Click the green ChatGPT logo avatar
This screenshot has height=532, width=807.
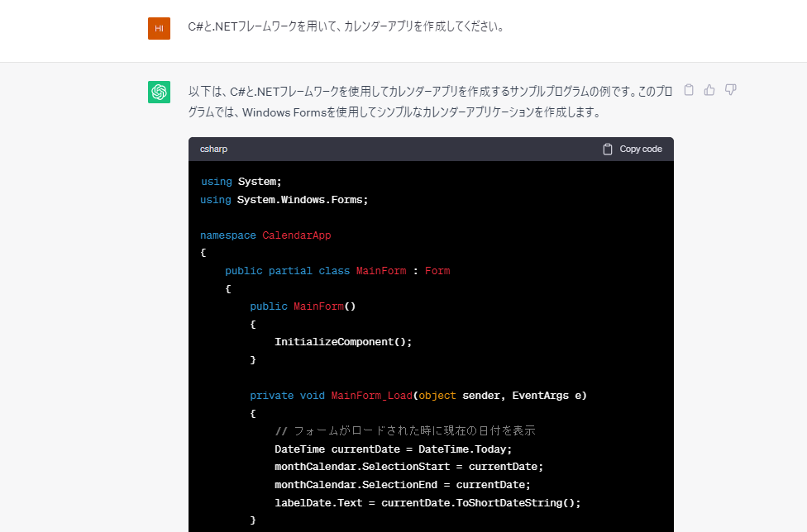click(x=159, y=92)
